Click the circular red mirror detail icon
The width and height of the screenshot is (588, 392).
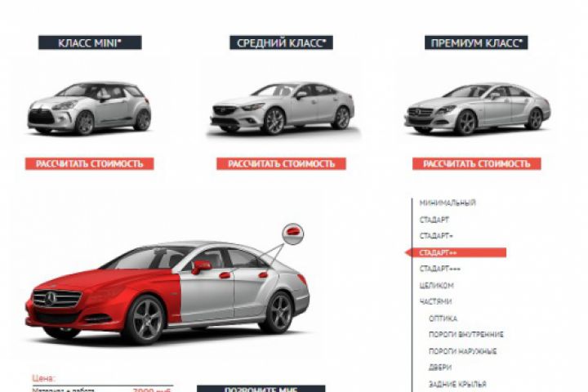pyautogui.click(x=293, y=234)
